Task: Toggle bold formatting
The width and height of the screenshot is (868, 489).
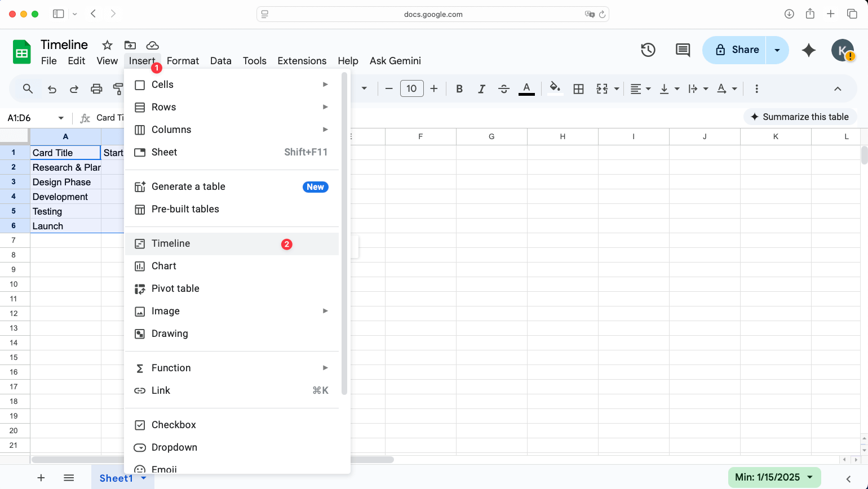Action: tap(459, 88)
